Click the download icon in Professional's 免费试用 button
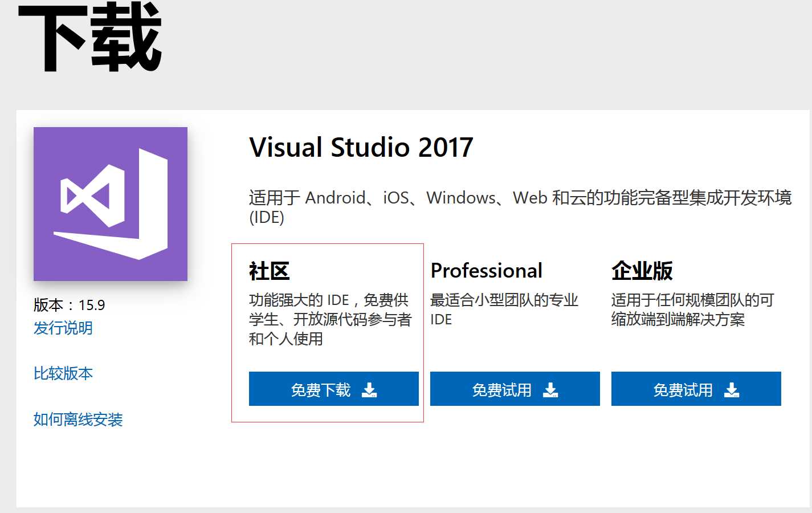812x513 pixels. pos(550,390)
